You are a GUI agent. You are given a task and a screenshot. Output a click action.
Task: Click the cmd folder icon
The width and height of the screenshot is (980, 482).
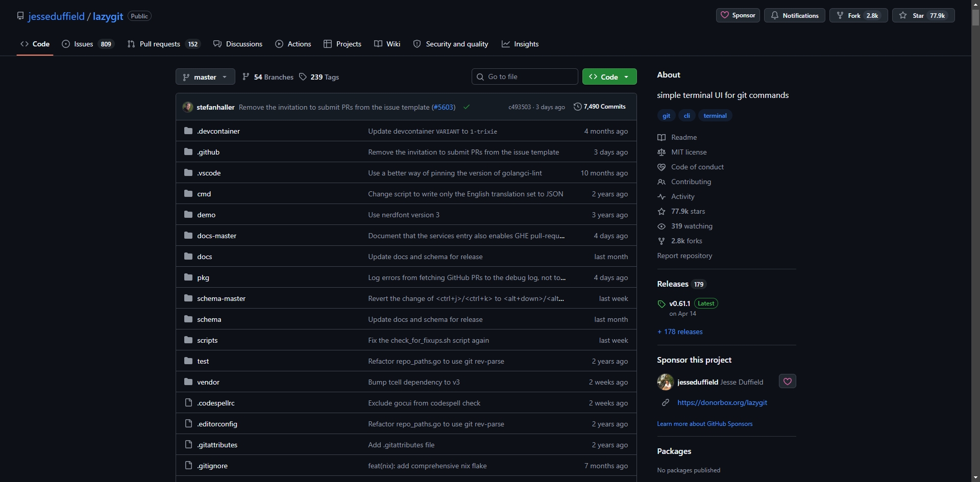188,194
